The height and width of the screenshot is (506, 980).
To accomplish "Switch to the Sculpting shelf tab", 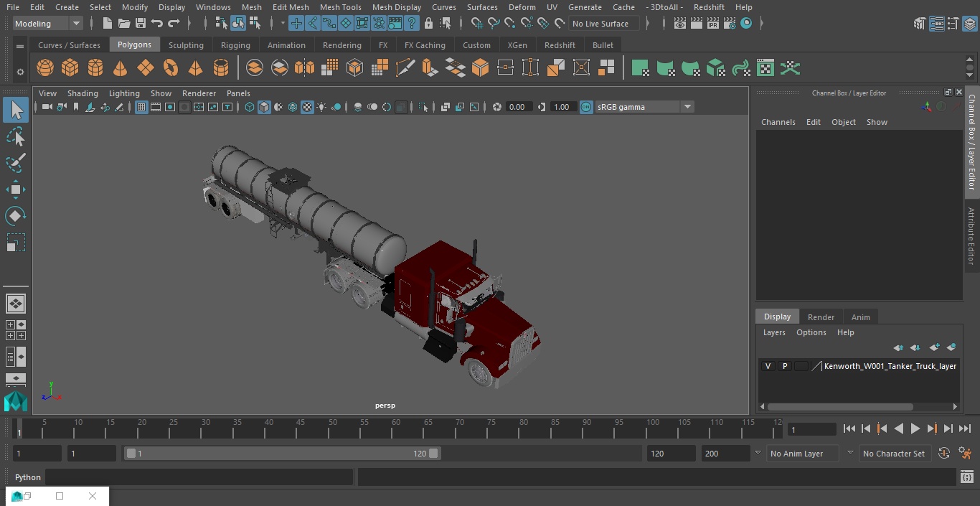I will (x=186, y=45).
